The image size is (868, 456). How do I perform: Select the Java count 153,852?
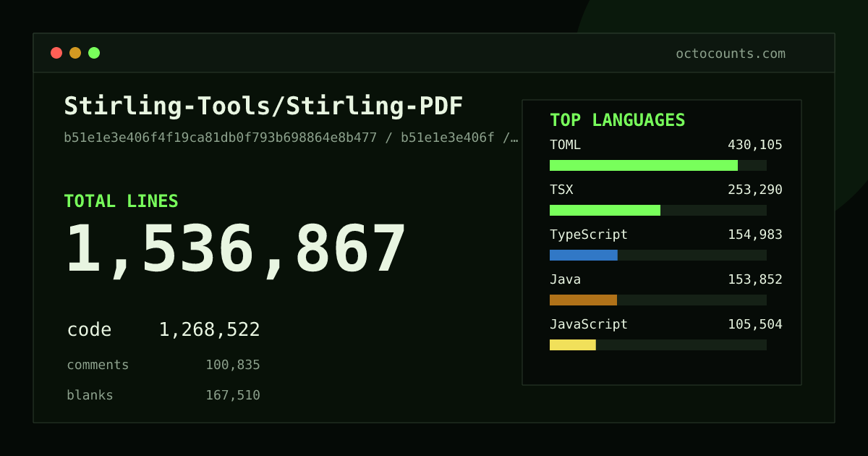point(755,279)
